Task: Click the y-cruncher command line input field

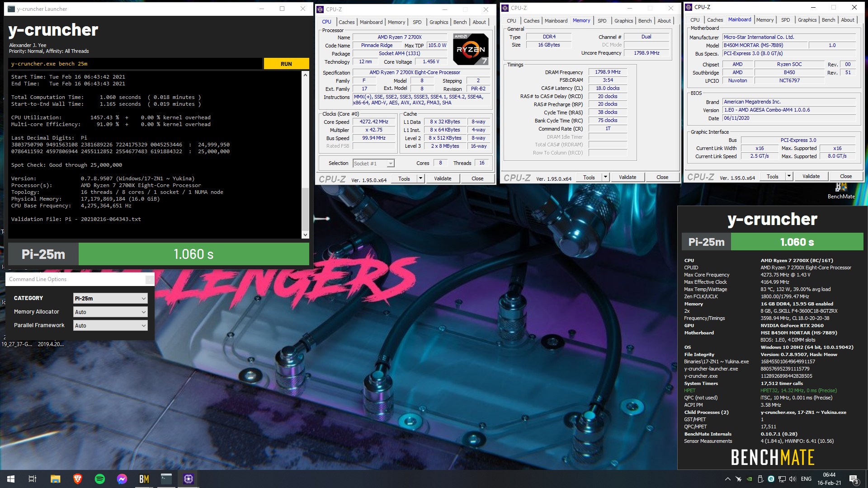Action: click(135, 64)
